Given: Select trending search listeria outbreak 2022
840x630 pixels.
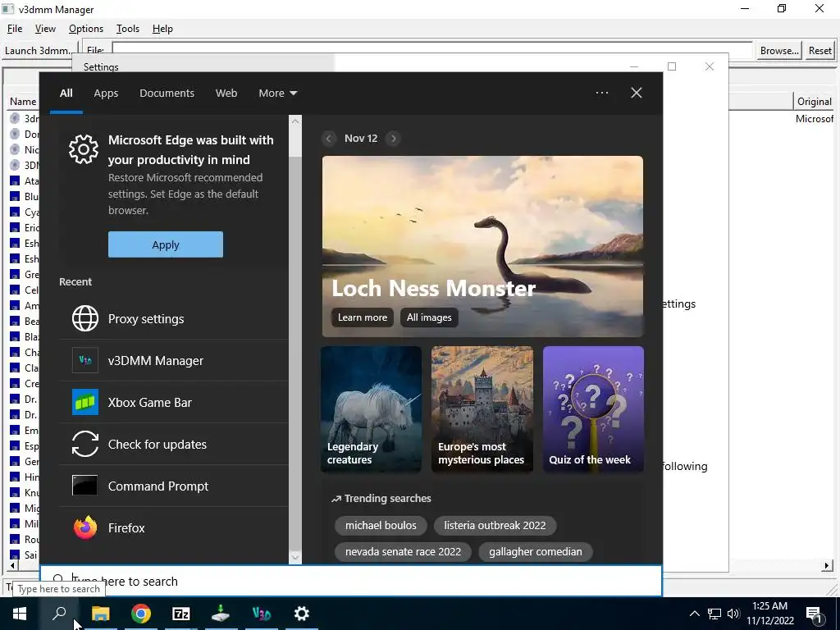Looking at the screenshot, I should click(495, 526).
